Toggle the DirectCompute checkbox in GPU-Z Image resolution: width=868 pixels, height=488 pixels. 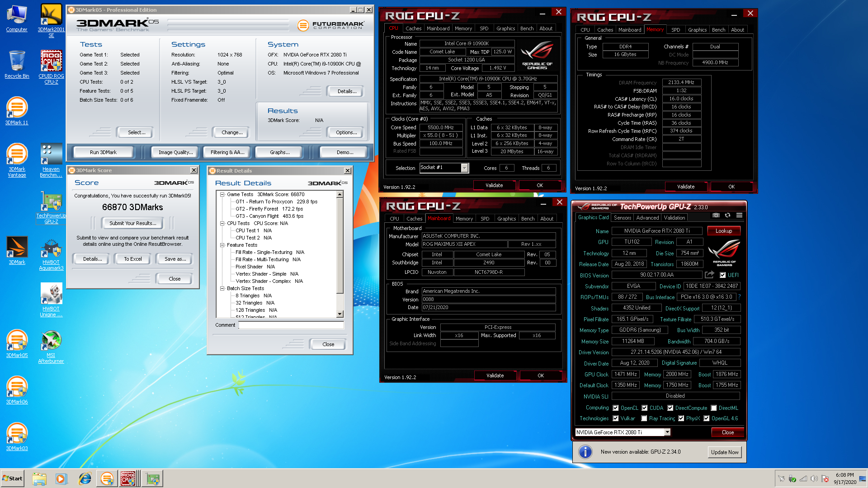click(x=670, y=408)
